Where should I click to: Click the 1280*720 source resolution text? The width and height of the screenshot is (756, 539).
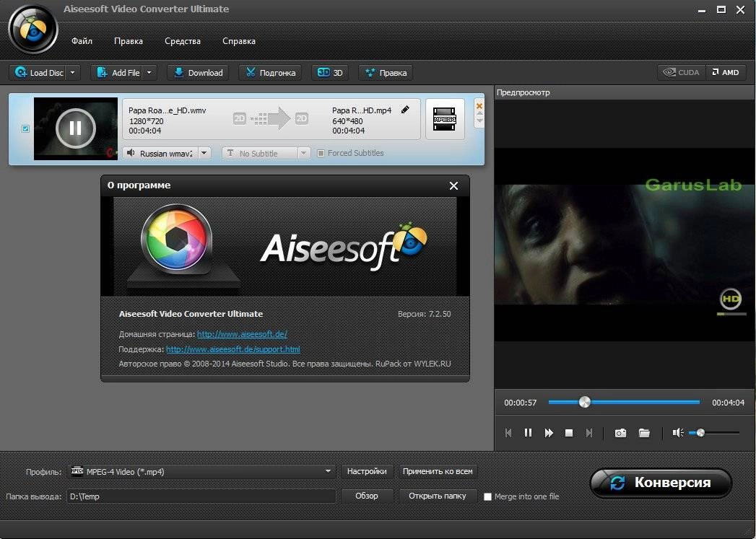click(x=146, y=121)
